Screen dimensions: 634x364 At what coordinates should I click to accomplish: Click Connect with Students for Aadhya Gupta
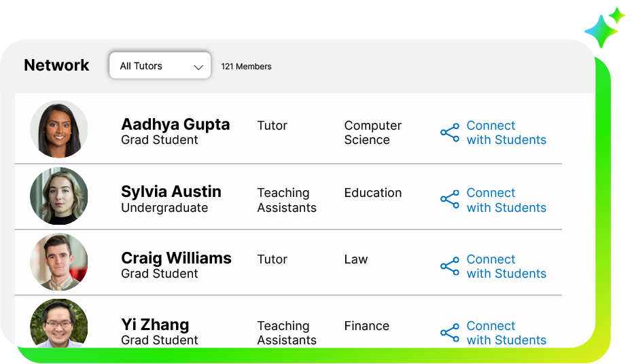pyautogui.click(x=506, y=132)
